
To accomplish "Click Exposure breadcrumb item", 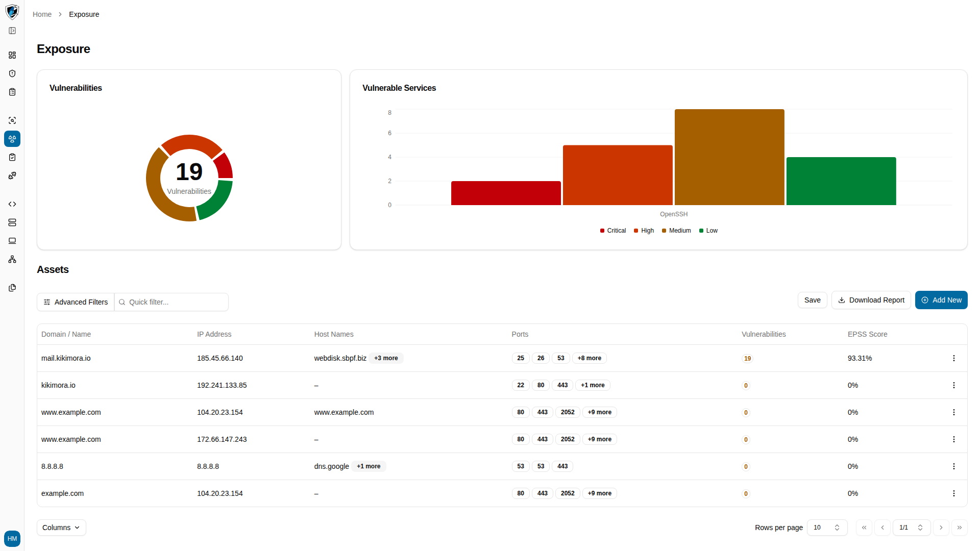I will pos(84,14).
